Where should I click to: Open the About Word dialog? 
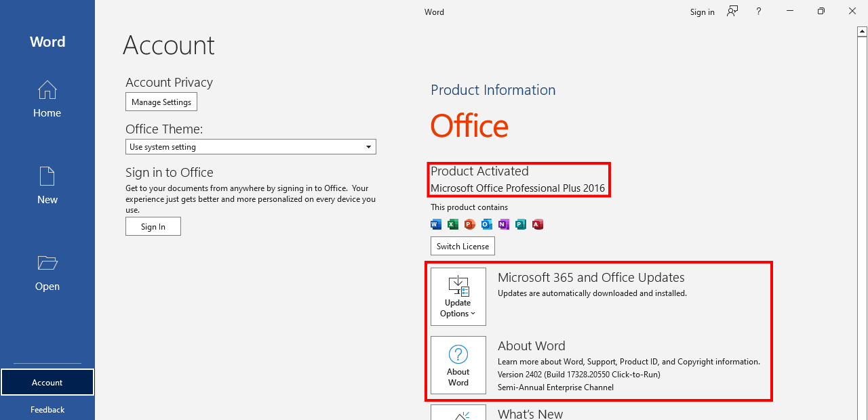coord(458,365)
